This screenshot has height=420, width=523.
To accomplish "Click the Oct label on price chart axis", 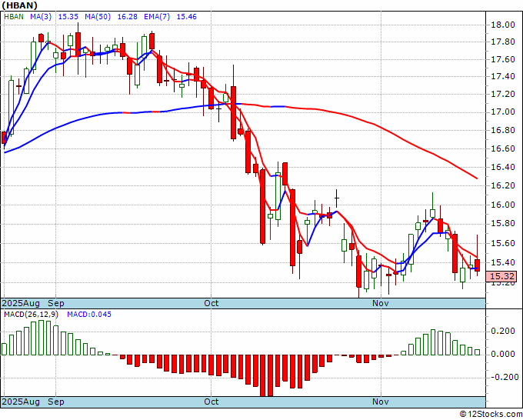I will coord(212,303).
